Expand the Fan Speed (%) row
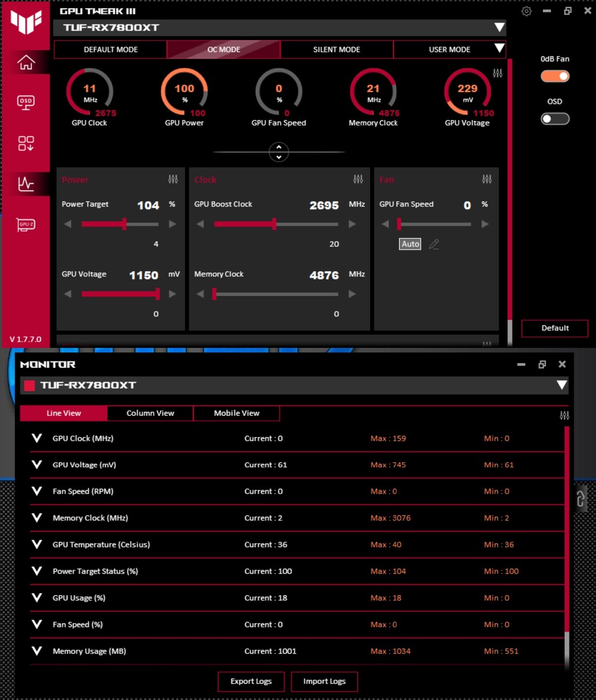596x700 pixels. 37,624
